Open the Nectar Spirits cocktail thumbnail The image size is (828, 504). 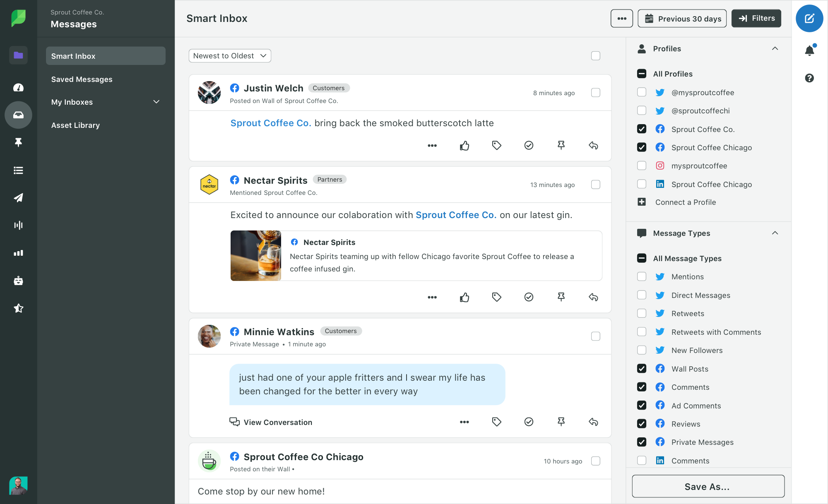(x=256, y=256)
